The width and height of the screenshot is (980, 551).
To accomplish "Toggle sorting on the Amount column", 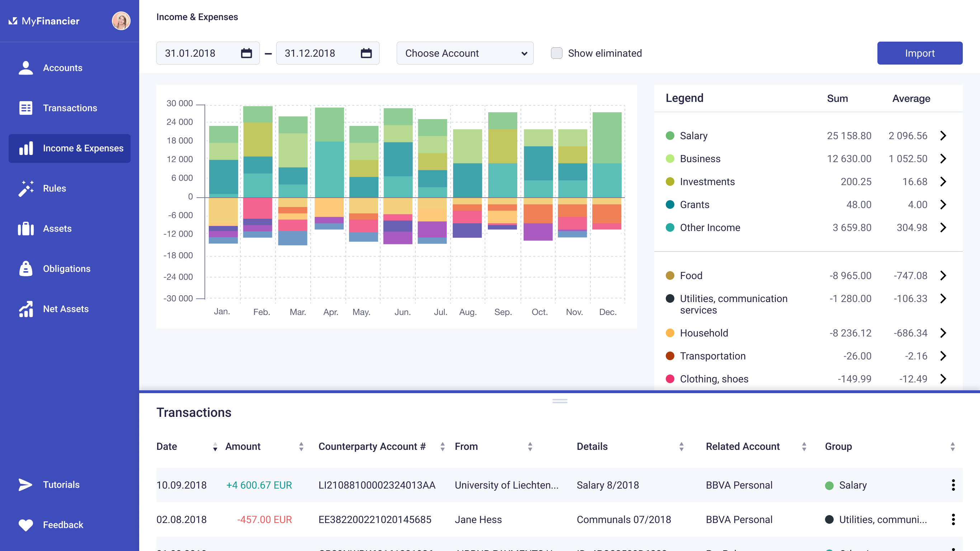I will (301, 447).
